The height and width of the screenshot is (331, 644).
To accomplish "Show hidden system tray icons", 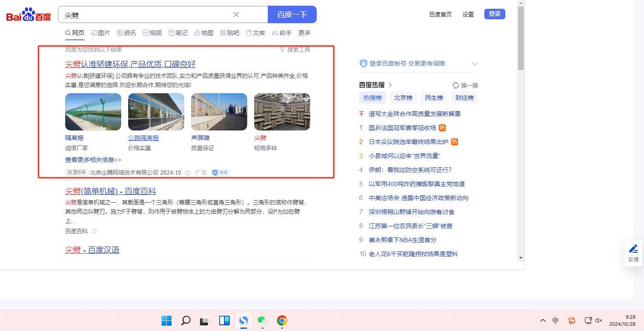I will coord(542,320).
